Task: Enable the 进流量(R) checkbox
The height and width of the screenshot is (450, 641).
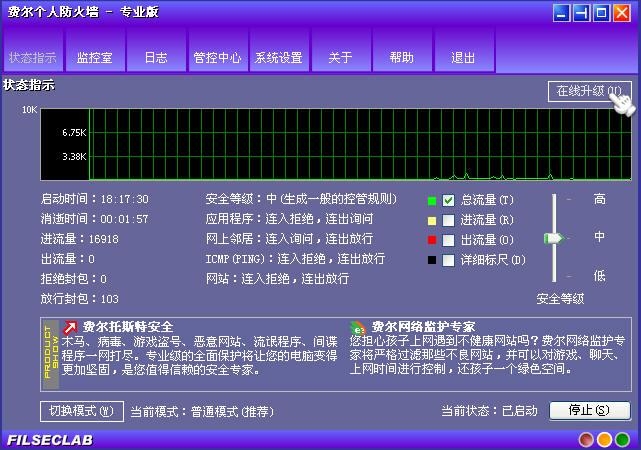Action: [x=449, y=220]
